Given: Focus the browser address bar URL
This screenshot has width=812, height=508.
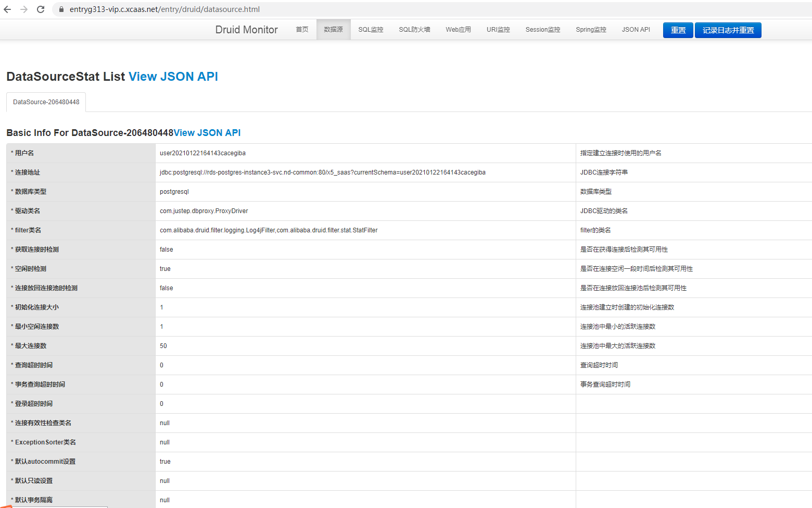Looking at the screenshot, I should [x=164, y=9].
